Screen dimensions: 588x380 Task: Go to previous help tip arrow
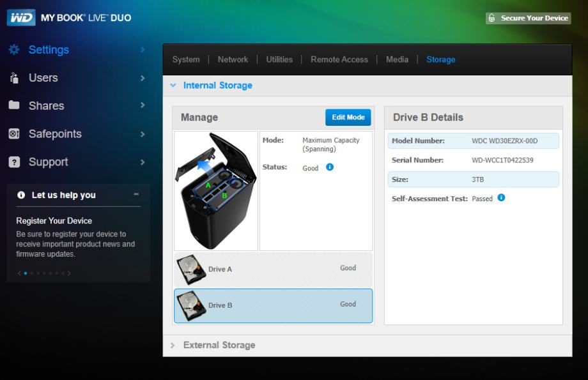point(19,273)
